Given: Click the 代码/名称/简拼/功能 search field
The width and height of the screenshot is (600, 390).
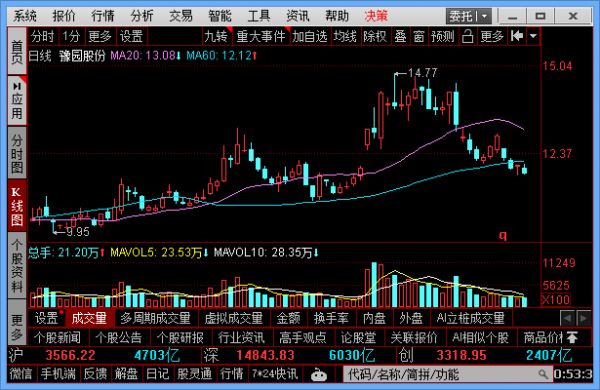Looking at the screenshot, I should [448, 374].
